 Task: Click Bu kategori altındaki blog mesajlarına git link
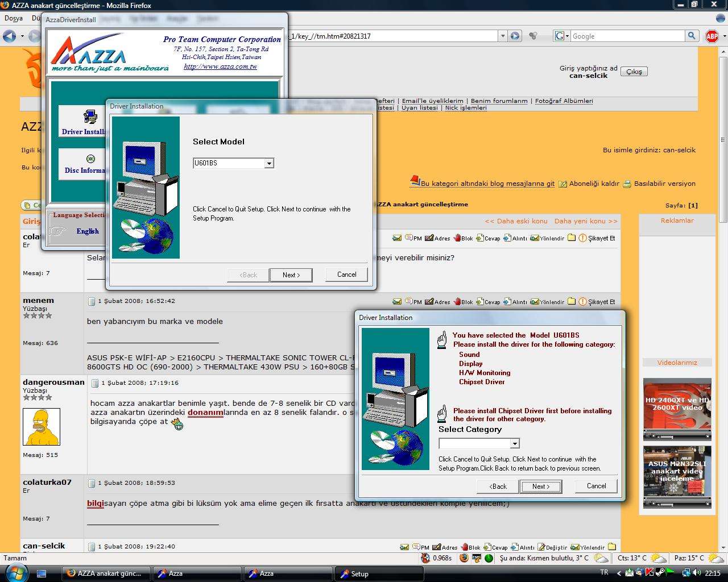point(487,184)
